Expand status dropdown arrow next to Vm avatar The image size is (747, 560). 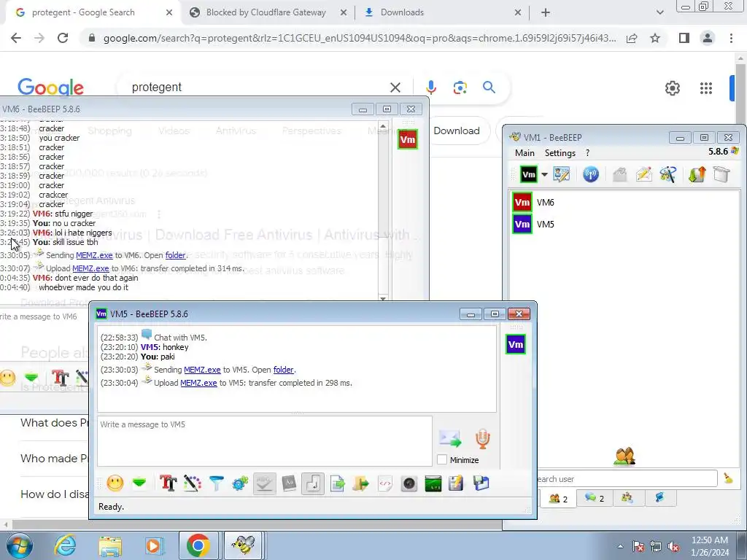click(544, 175)
